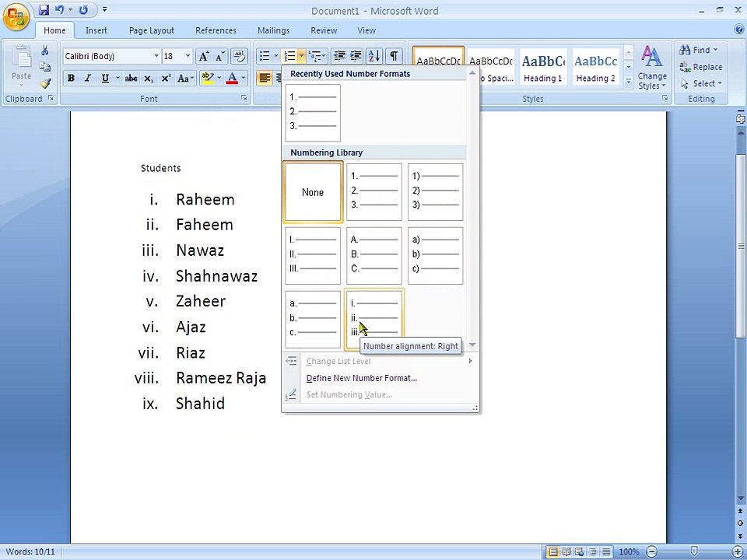
Task: Switch to Print Layout view
Action: click(552, 552)
